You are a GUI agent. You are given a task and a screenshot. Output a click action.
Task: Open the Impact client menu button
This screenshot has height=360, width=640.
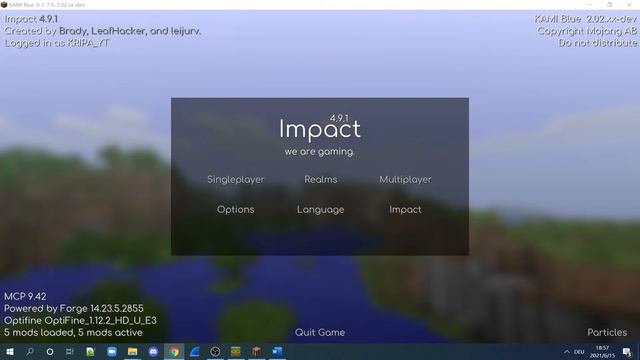pyautogui.click(x=405, y=210)
